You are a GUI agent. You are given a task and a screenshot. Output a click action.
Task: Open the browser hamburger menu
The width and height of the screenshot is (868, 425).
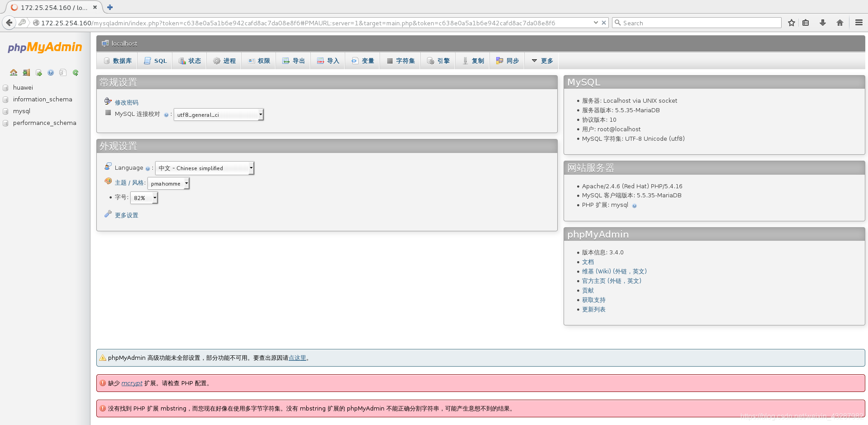(859, 23)
